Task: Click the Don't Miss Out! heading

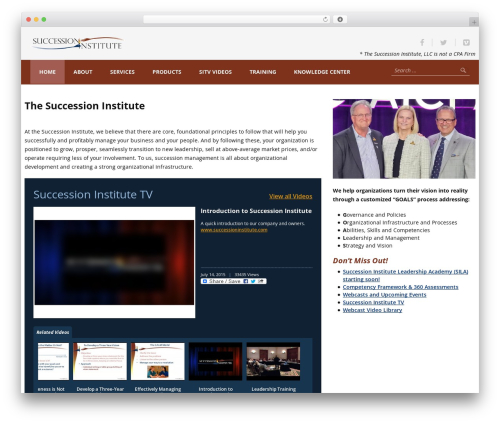Action: tap(360, 261)
